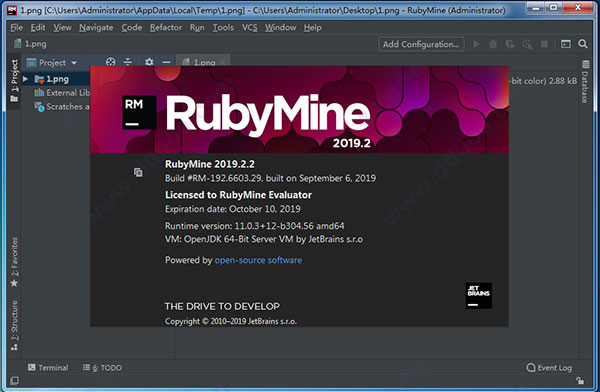600x392 pixels.
Task: Click the RubyMine 2019.2.2 version text
Action: pyautogui.click(x=210, y=164)
